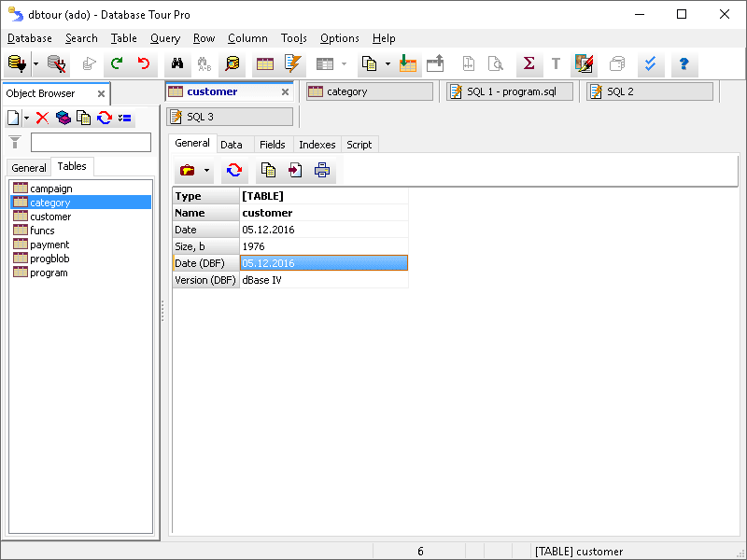Open the Query menu
747x560 pixels.
(164, 38)
